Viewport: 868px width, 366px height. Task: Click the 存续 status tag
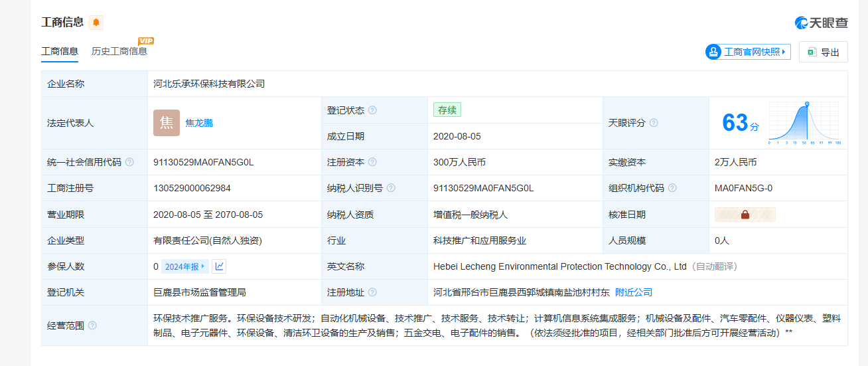[447, 110]
